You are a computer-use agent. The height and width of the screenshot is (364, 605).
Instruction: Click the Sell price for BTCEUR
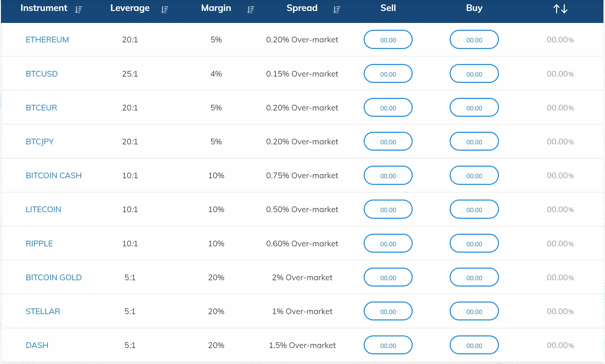388,108
